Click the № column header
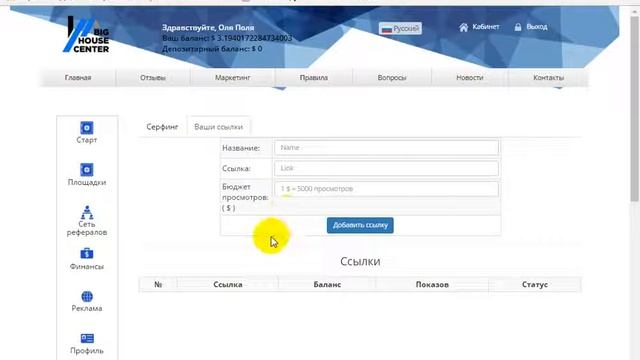 (158, 284)
